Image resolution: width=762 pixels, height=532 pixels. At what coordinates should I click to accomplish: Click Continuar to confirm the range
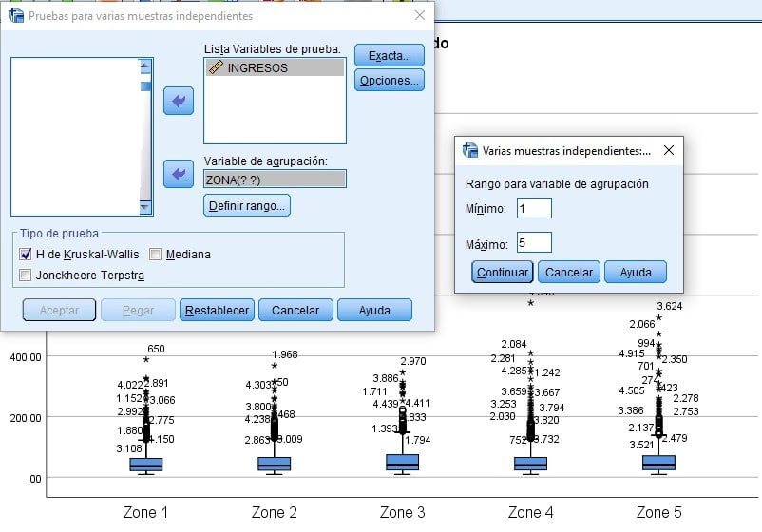pyautogui.click(x=503, y=272)
